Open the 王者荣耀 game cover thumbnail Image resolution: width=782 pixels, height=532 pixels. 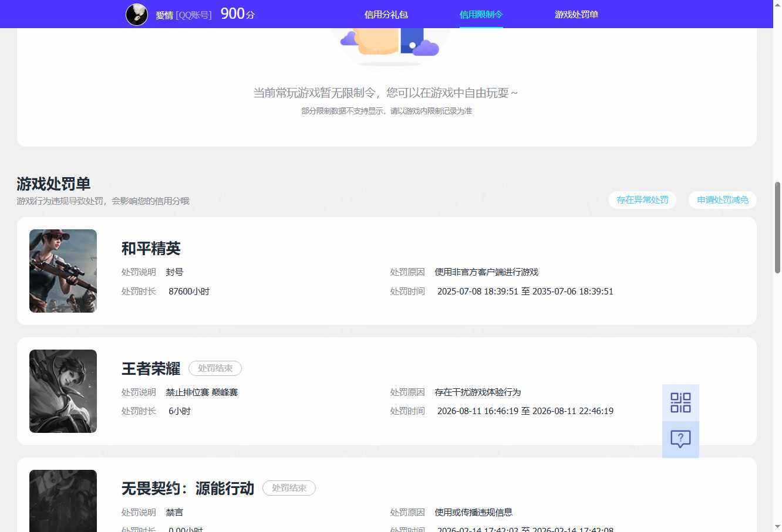pyautogui.click(x=63, y=391)
